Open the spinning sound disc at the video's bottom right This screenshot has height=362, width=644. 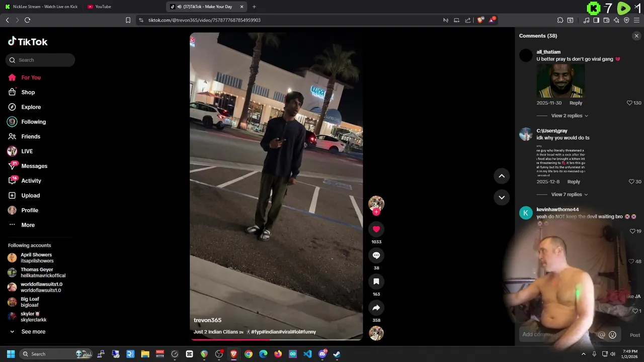376,333
